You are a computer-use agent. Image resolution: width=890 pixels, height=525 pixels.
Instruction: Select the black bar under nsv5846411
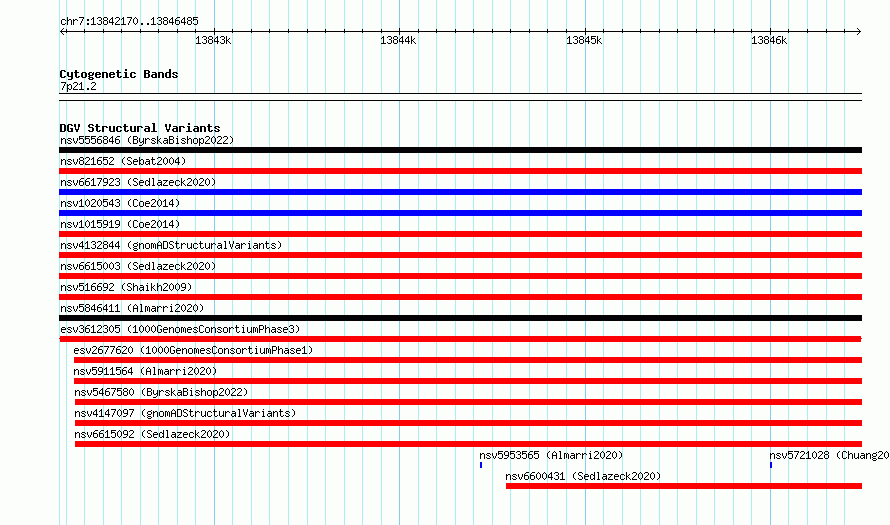pyautogui.click(x=460, y=318)
